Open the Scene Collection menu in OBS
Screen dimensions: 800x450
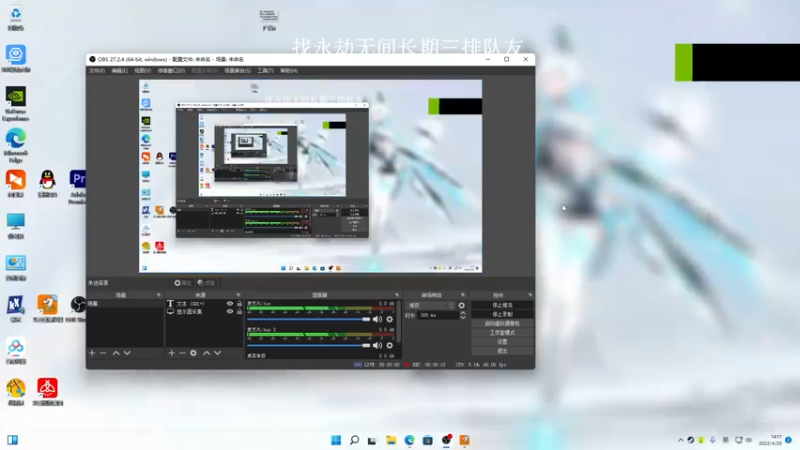point(238,70)
